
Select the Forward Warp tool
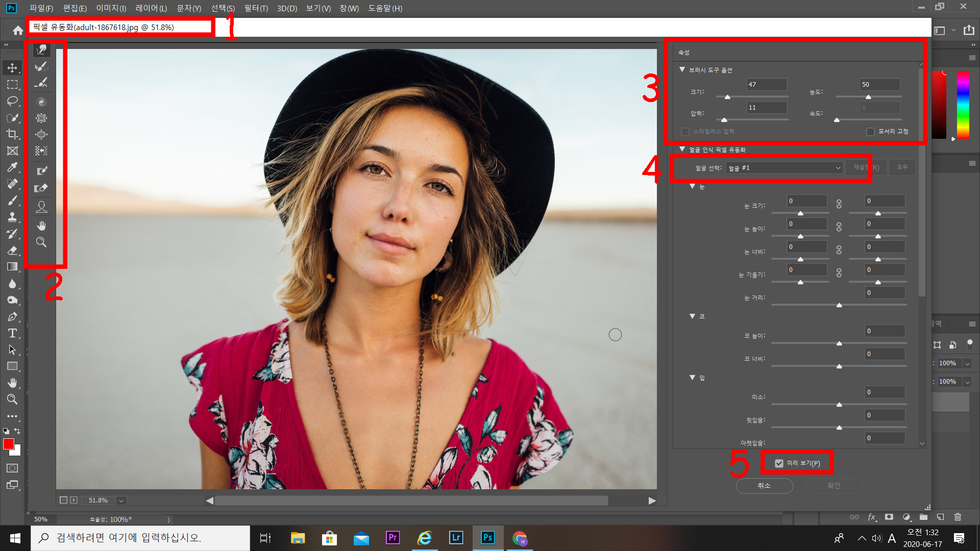point(41,49)
